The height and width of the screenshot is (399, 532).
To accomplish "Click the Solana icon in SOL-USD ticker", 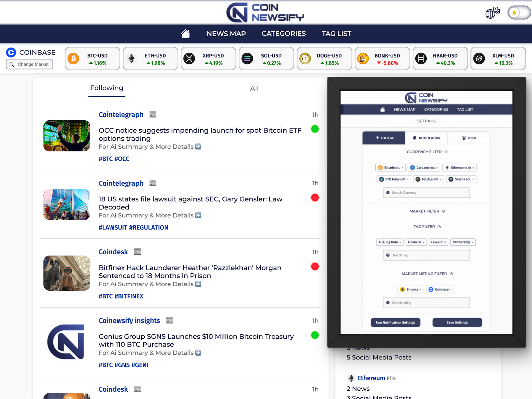I will pos(247,59).
